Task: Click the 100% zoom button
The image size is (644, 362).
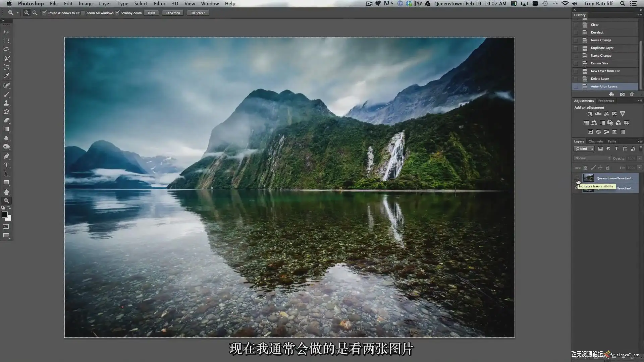Action: click(x=151, y=13)
